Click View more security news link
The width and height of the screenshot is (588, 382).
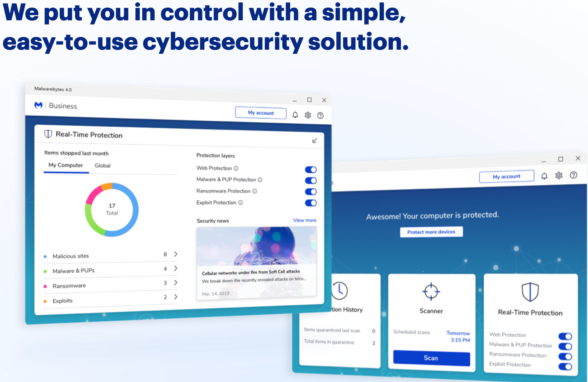point(305,220)
